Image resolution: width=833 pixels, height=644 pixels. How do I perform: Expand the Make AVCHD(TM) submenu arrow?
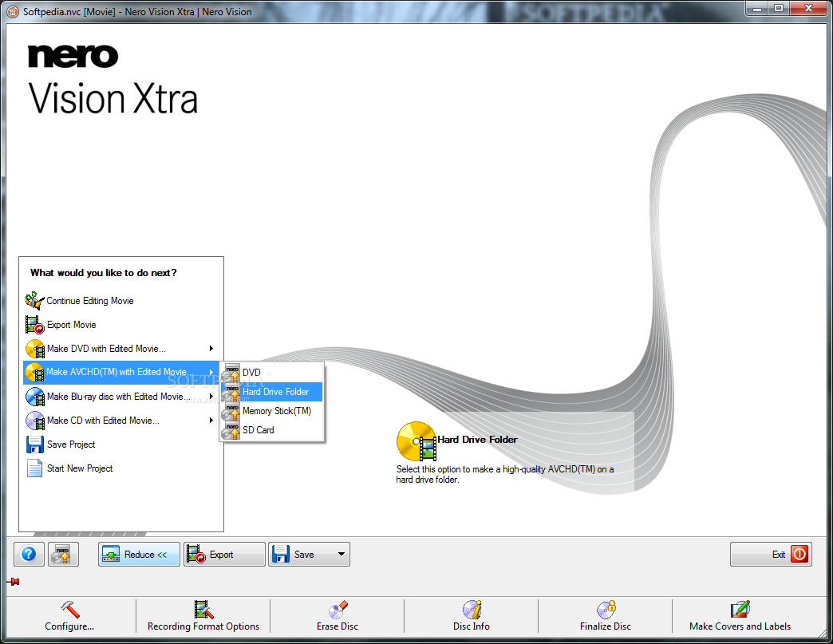pos(211,372)
